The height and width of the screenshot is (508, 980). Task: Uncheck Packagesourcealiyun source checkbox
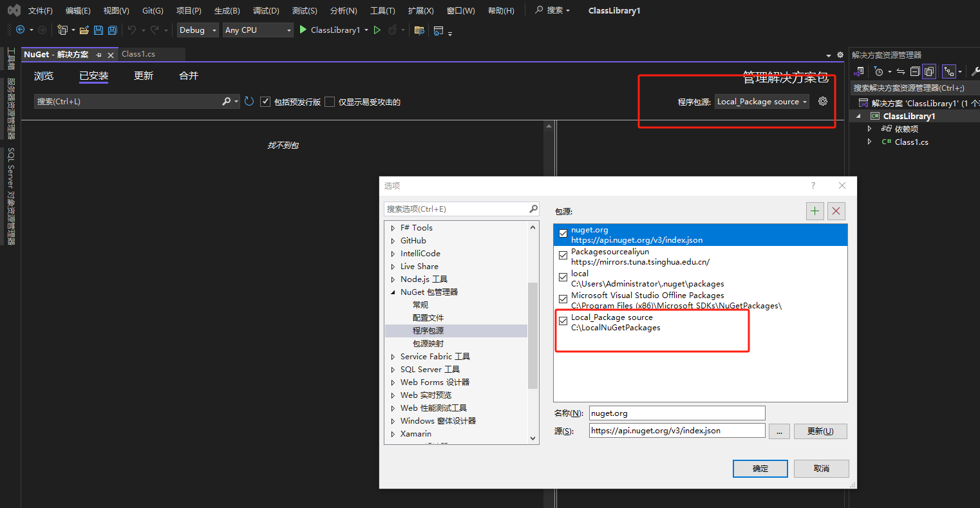pos(563,256)
